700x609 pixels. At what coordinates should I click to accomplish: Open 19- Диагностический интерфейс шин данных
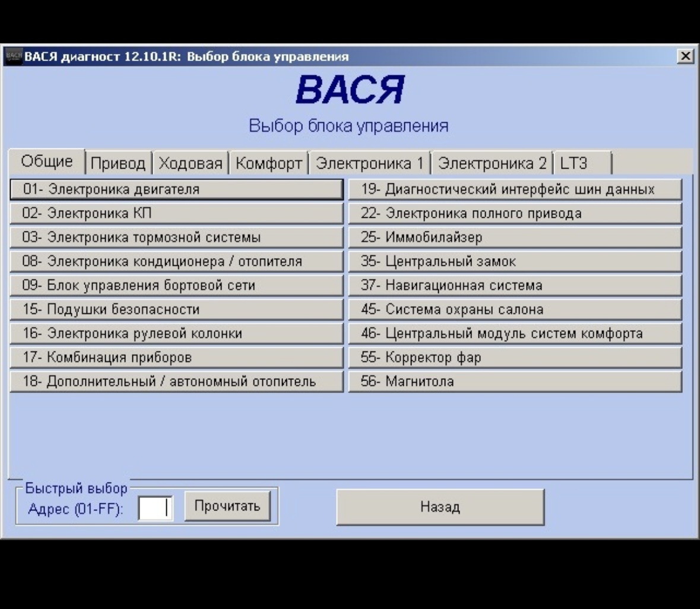coord(515,189)
